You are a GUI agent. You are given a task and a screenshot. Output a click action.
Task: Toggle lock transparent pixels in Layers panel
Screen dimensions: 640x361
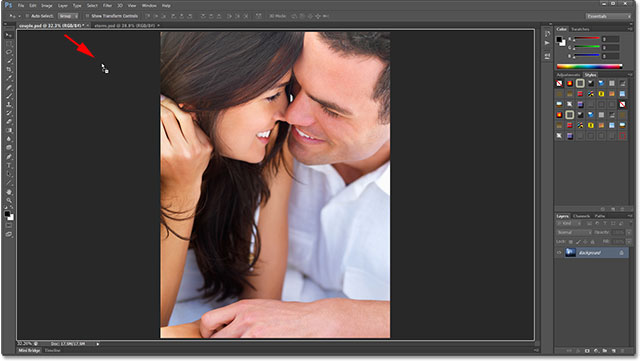coord(571,242)
